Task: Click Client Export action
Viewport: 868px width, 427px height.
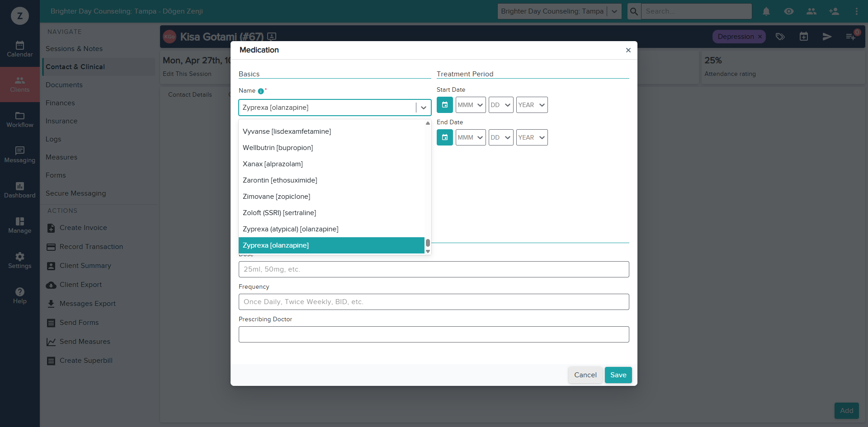Action: tap(74, 285)
